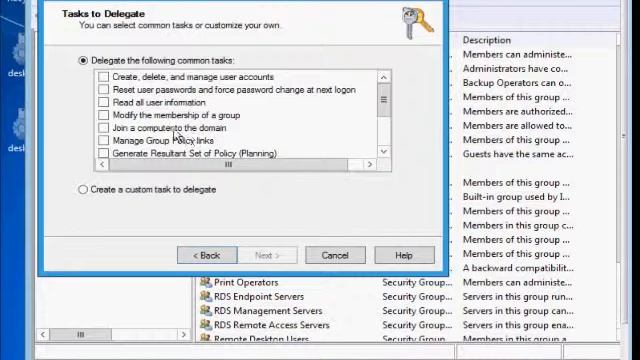The width and height of the screenshot is (640, 360).
Task: Click left arrow of the tree pane scrollbar
Action: coord(43,335)
